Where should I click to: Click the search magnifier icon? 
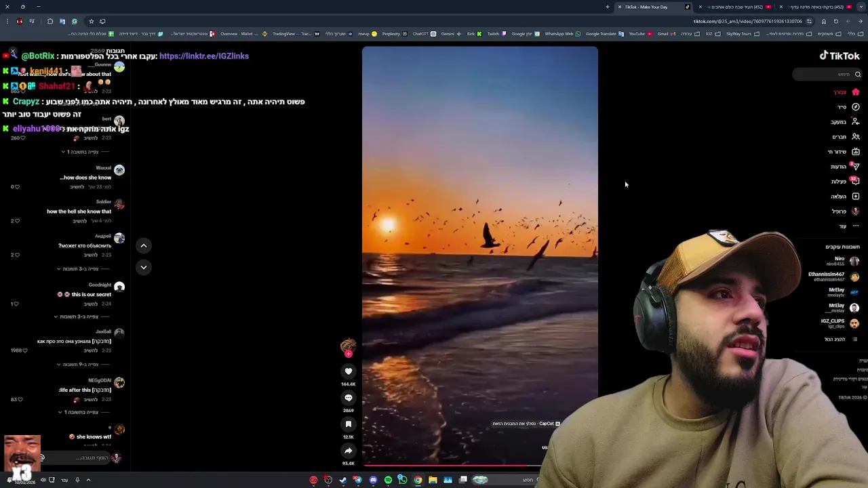coord(858,75)
